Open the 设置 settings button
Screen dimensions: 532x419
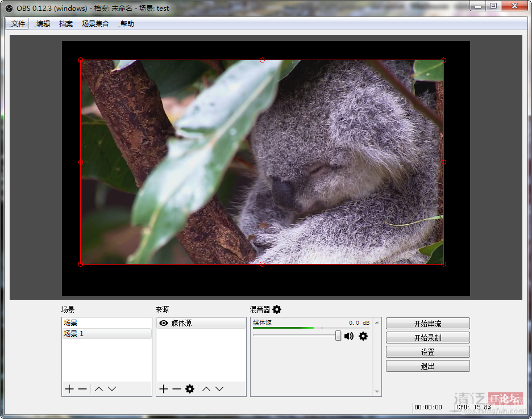427,352
